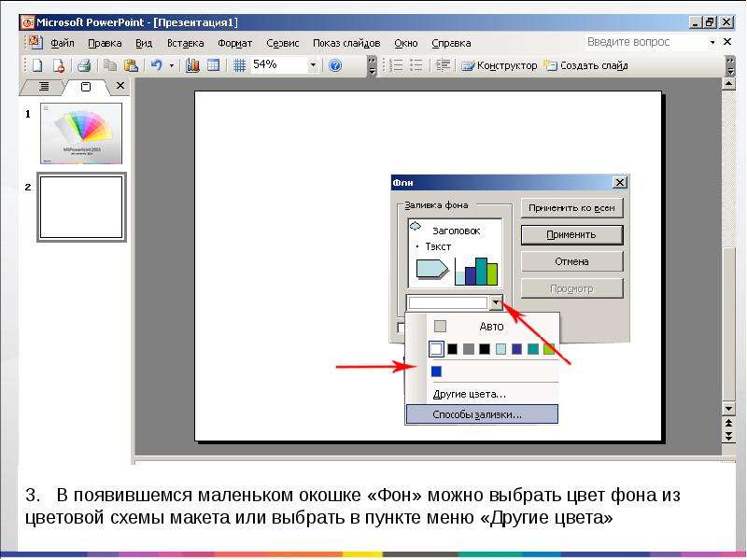This screenshot has height=560, width=747.
Task: Choose Другие цвета… menu entry
Action: pyautogui.click(x=482, y=394)
